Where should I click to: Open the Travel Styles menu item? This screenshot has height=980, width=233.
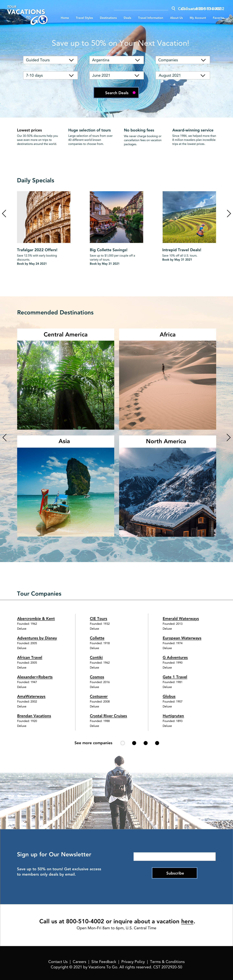point(84,18)
